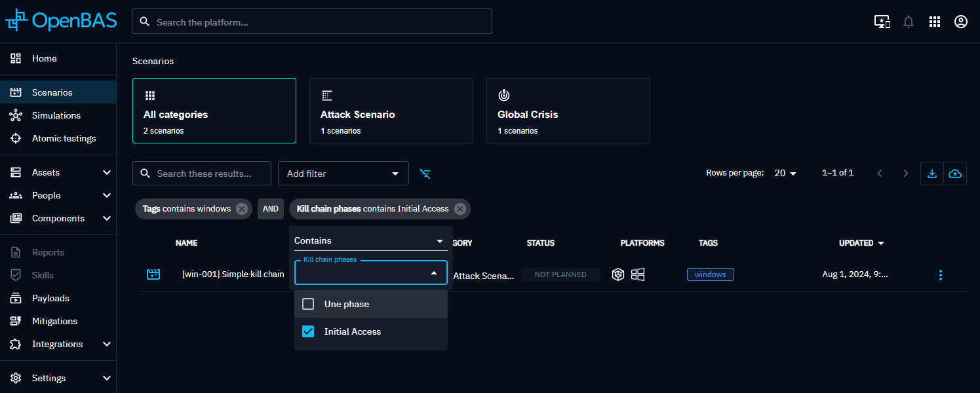Check the Une phase checkbox
The image size is (980, 393).
[x=308, y=304]
